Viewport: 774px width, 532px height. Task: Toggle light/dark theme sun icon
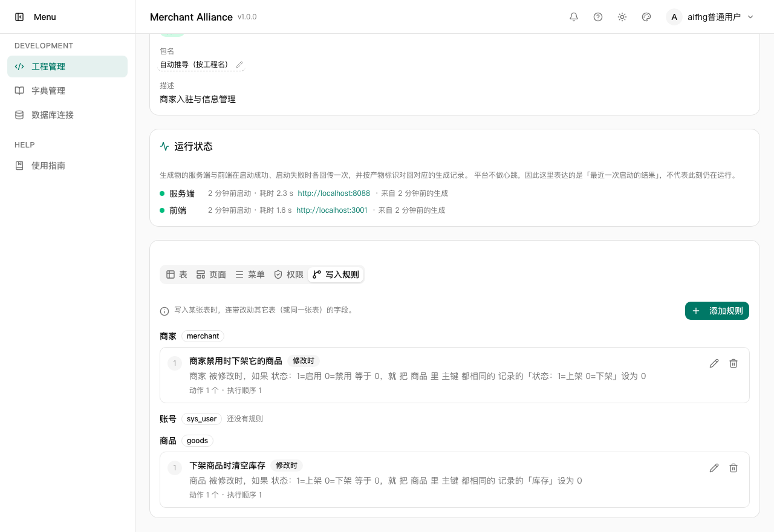(622, 17)
